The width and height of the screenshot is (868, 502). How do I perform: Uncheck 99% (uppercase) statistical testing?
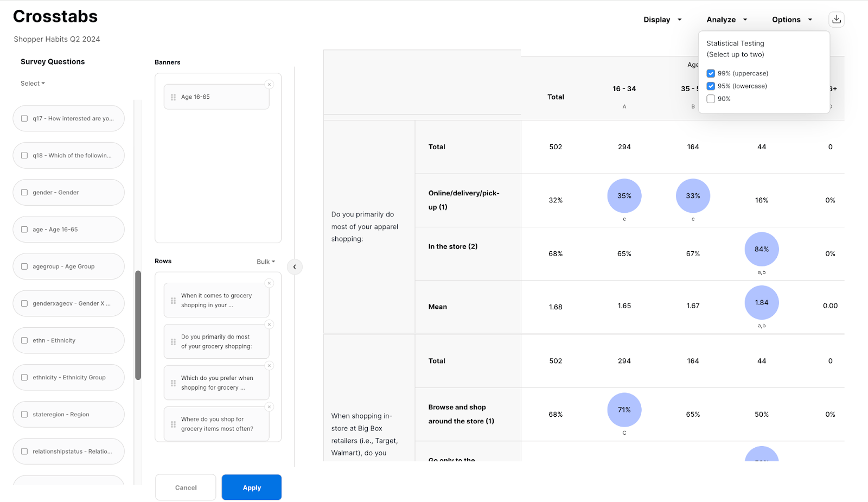click(x=711, y=73)
